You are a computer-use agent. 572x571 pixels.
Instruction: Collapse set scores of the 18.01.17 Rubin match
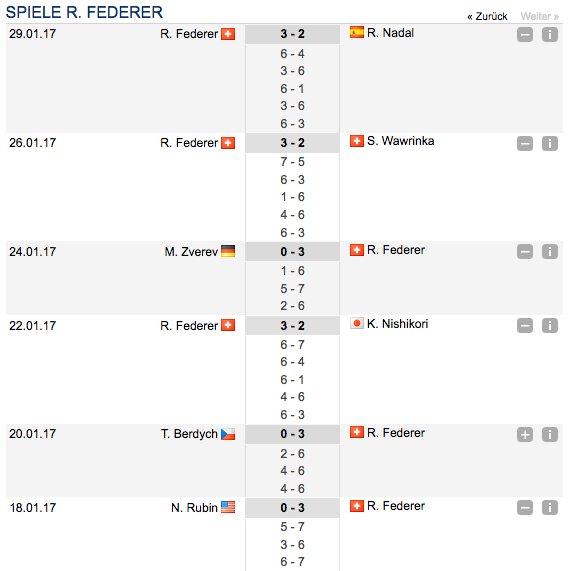pyautogui.click(x=525, y=508)
